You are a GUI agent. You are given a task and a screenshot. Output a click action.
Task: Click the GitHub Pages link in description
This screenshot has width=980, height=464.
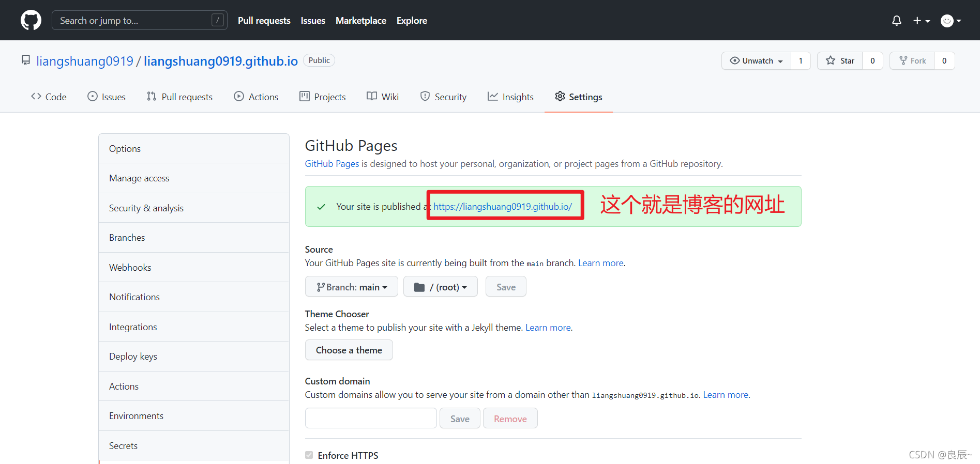(x=332, y=164)
